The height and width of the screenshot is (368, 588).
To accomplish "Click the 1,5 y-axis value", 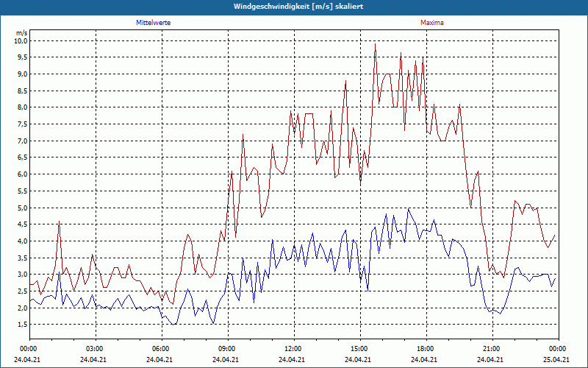I will click(x=23, y=325).
